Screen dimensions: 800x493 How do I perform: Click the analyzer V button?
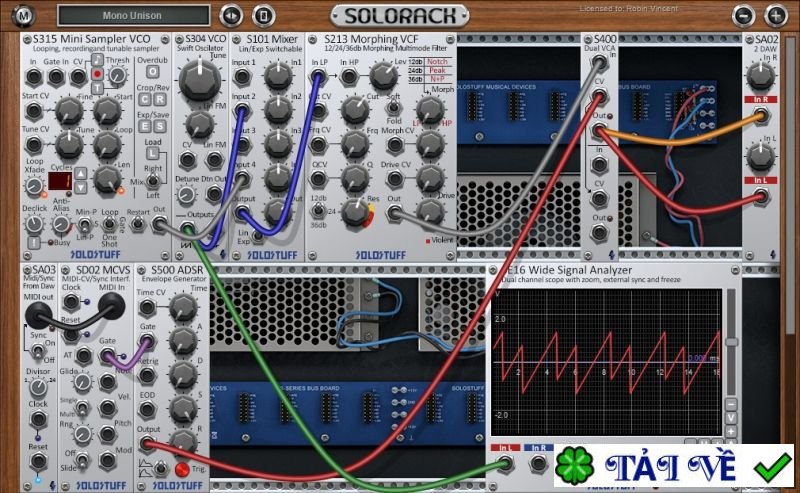click(x=731, y=418)
